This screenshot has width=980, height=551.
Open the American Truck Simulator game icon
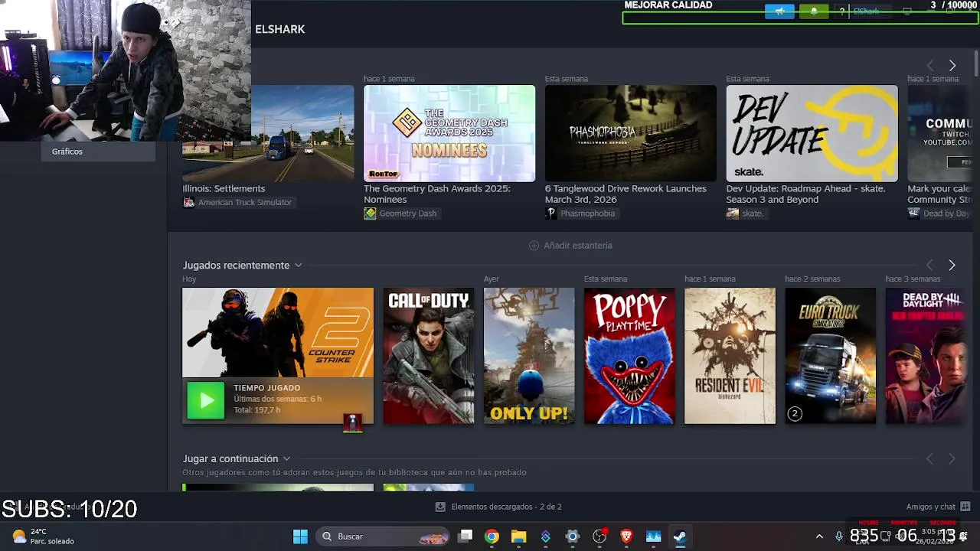[189, 203]
